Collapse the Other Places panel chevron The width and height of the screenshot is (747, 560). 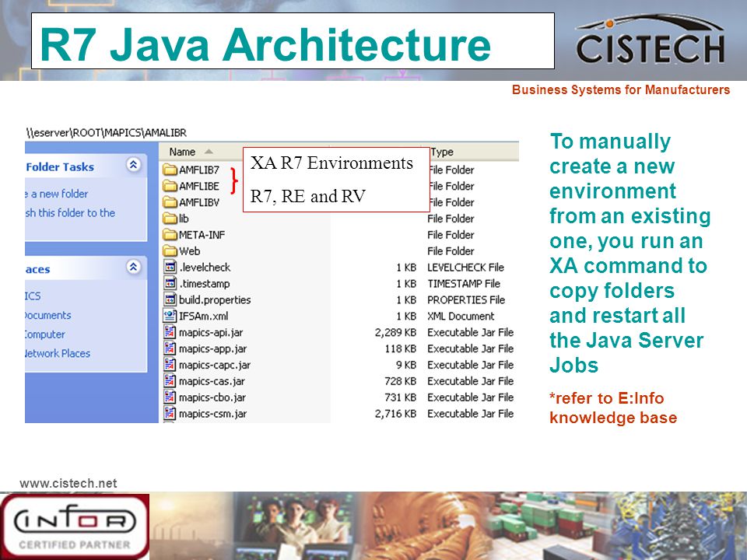(133, 267)
